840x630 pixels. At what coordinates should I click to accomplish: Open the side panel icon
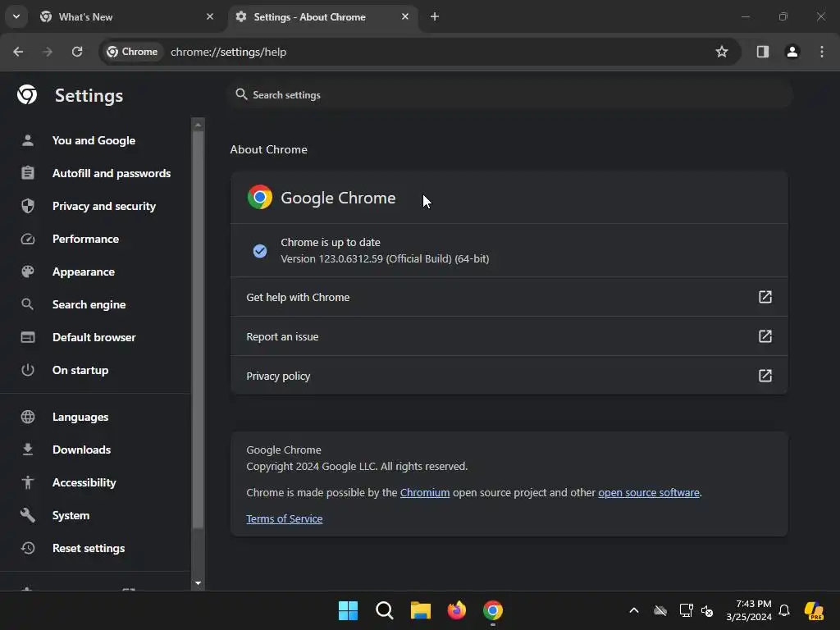763,52
